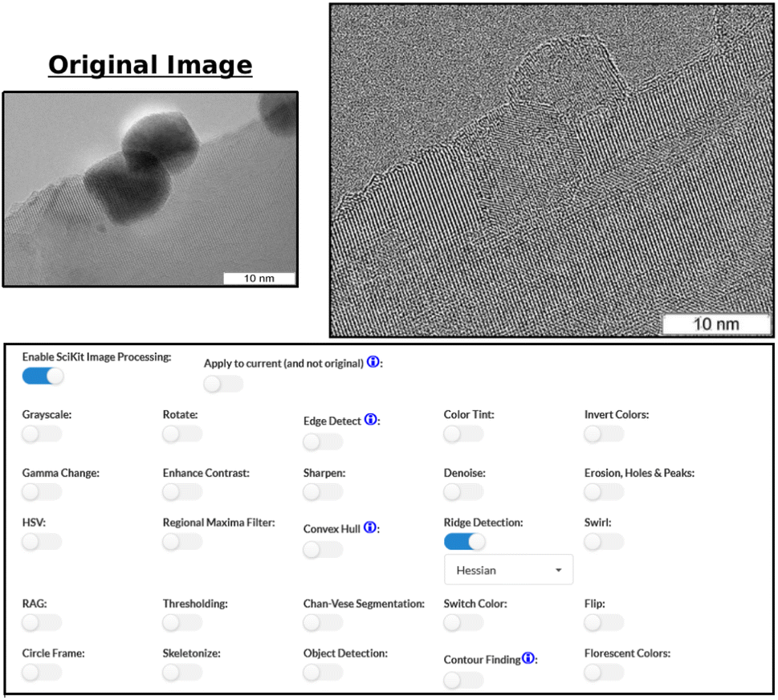Image resolution: width=778 pixels, height=700 pixels.
Task: Open the Hessian ridge detection dropdown
Action: 508,569
